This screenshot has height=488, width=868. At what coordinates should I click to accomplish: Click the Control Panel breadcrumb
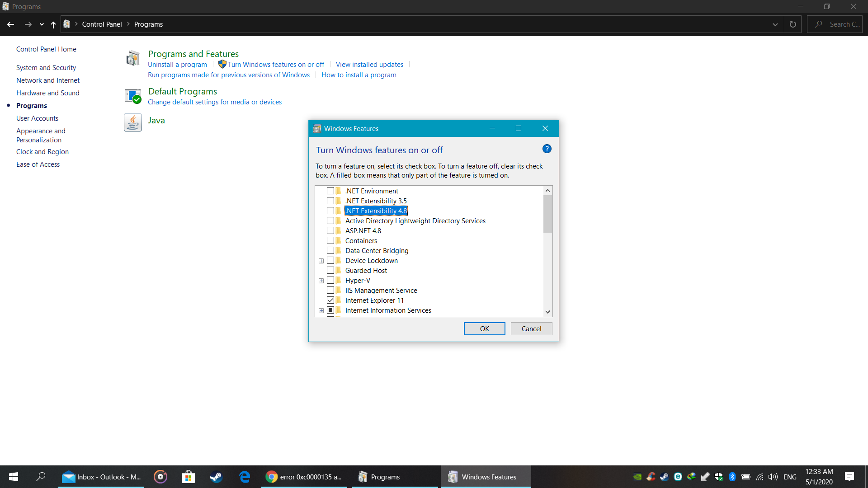click(x=102, y=24)
